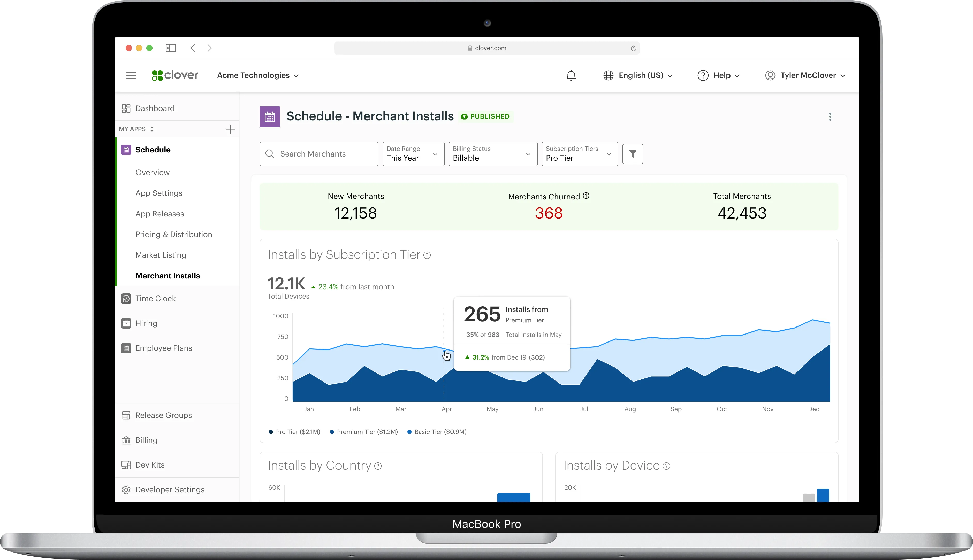Open the hamburger navigation menu
Screen dimensions: 973x560
coord(131,75)
